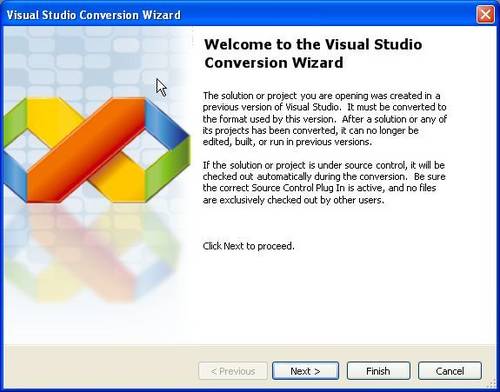Cancel the conversion wizard

[x=450, y=371]
